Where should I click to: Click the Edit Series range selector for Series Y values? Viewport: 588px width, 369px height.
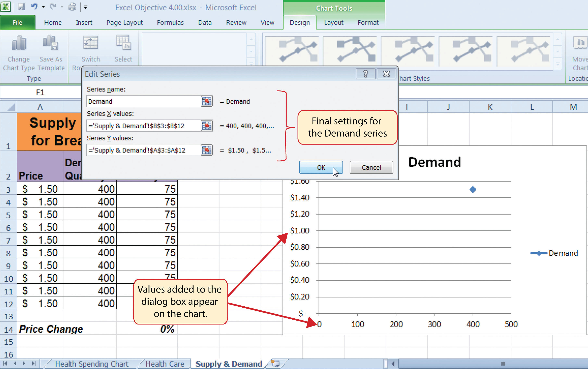(207, 150)
